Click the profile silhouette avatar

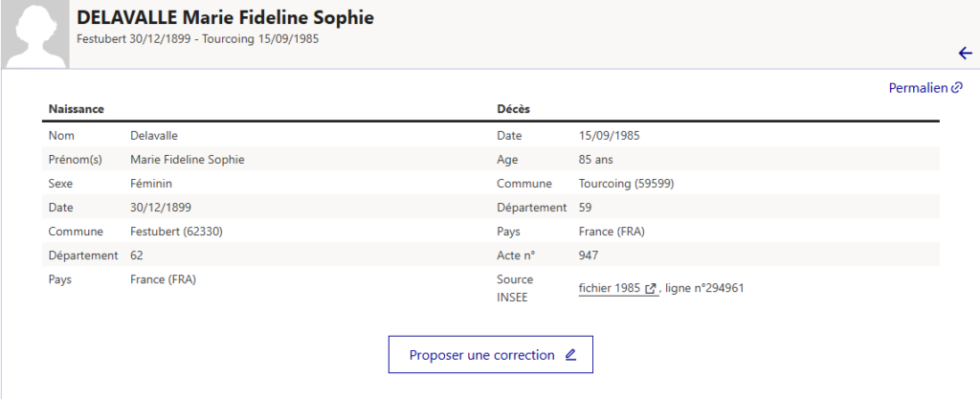click(33, 33)
